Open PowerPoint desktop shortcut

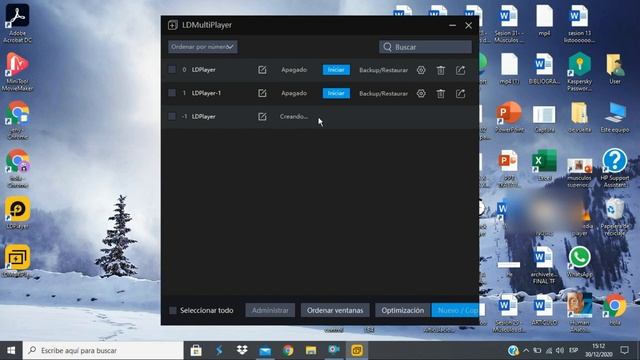pyautogui.click(x=509, y=117)
